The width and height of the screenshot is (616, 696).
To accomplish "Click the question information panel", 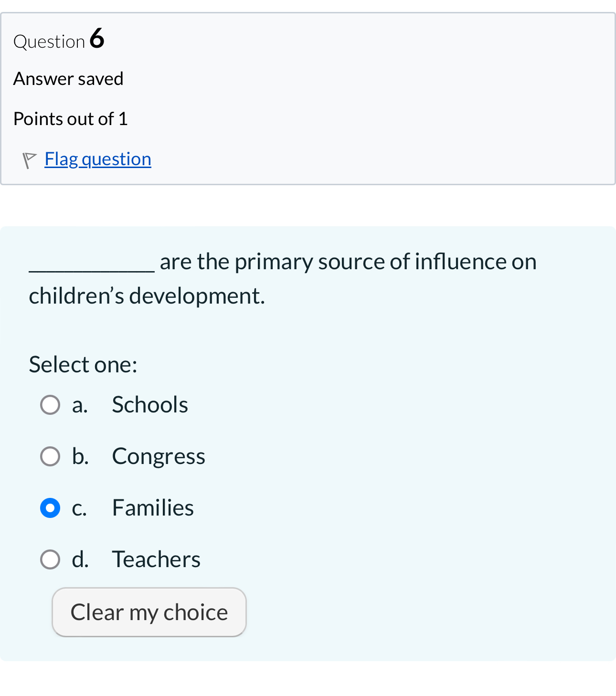I will pos(308,98).
